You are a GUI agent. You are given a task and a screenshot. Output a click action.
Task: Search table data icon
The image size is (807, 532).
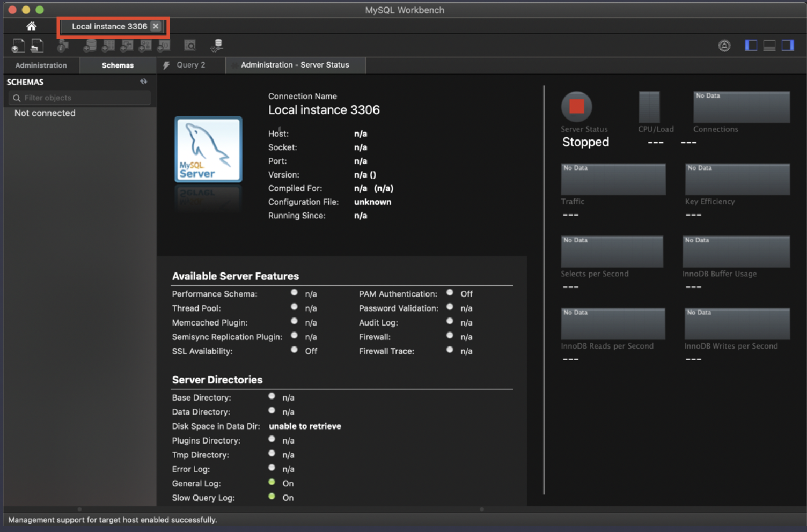point(190,46)
